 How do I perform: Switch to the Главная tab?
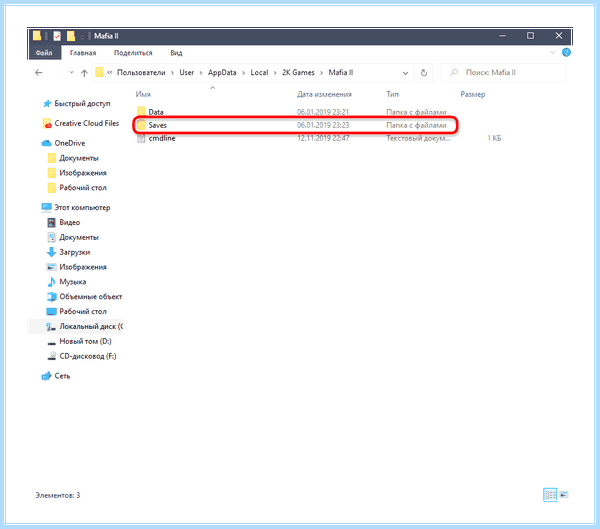pyautogui.click(x=83, y=53)
